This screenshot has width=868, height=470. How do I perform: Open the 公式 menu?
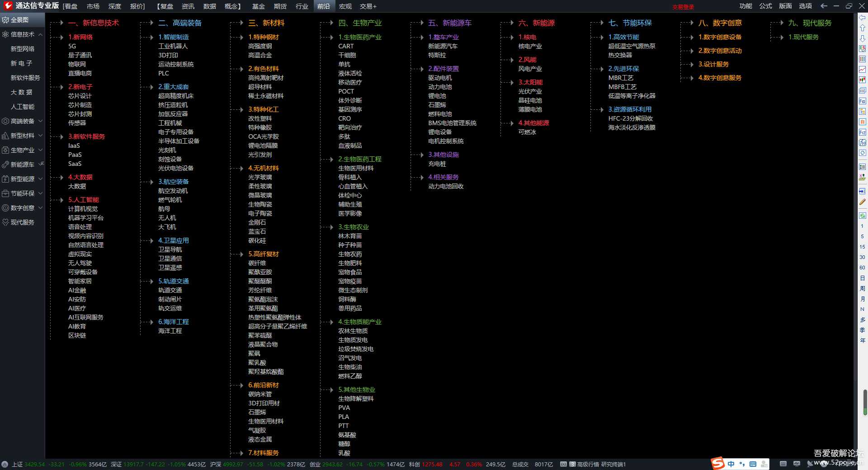765,6
